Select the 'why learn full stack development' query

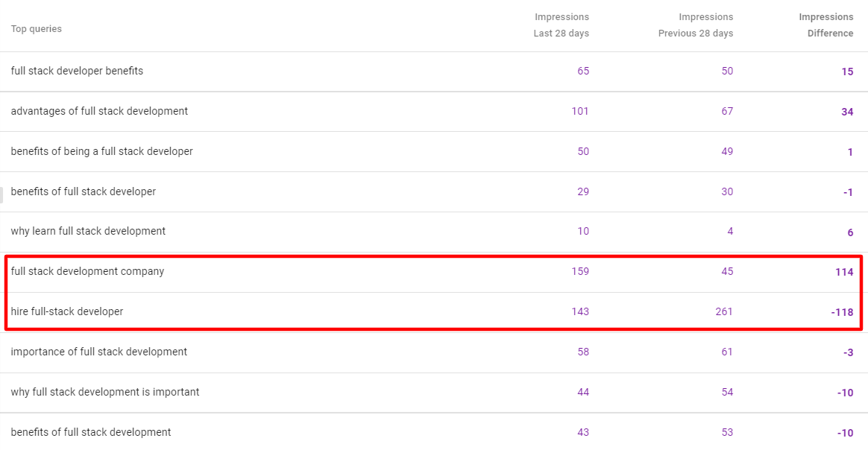[88, 232]
